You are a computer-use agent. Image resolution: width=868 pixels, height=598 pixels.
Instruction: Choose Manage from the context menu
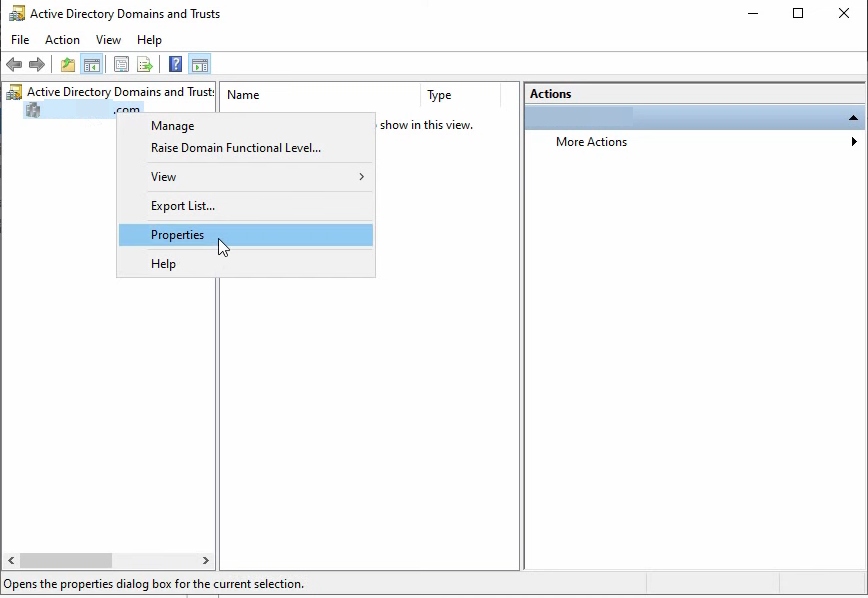pyautogui.click(x=246, y=126)
